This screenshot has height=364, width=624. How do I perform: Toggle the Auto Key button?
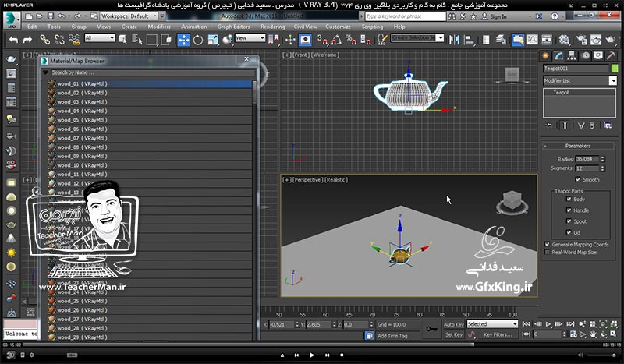[454, 324]
